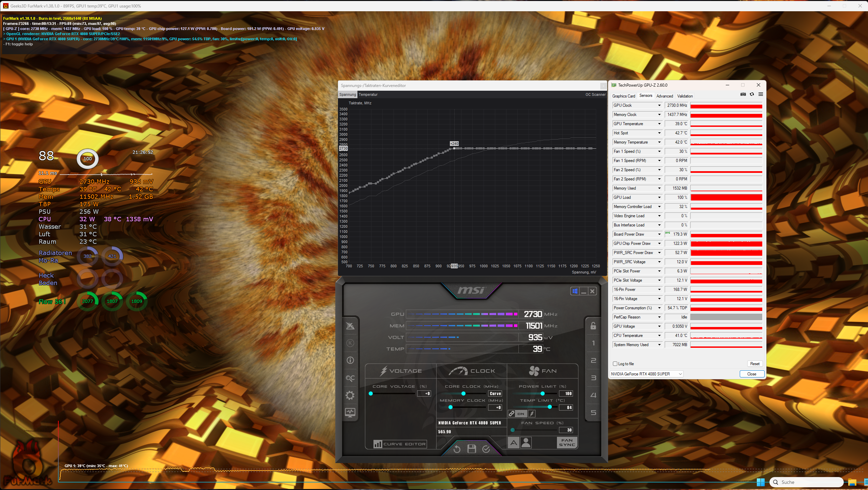This screenshot has width=868, height=490.
Task: Switch to the Advanced tab in GPU-Z
Action: [664, 96]
